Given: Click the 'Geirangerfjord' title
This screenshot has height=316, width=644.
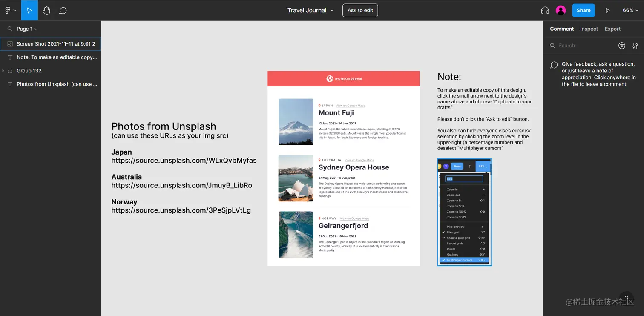Looking at the screenshot, I should pyautogui.click(x=343, y=226).
